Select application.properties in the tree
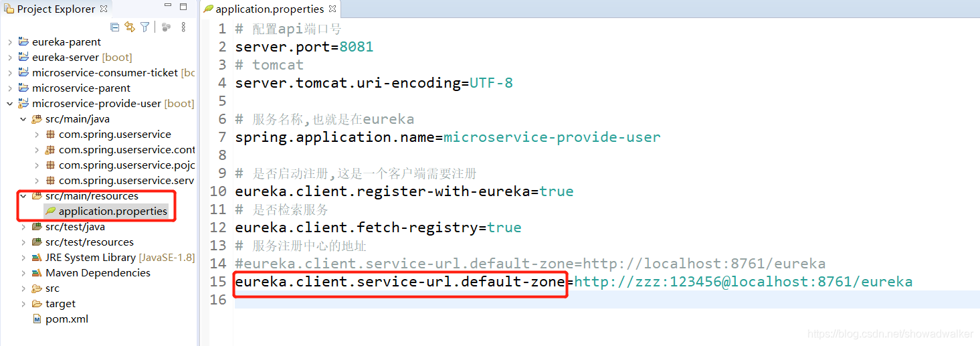The height and width of the screenshot is (346, 980). pyautogui.click(x=112, y=211)
